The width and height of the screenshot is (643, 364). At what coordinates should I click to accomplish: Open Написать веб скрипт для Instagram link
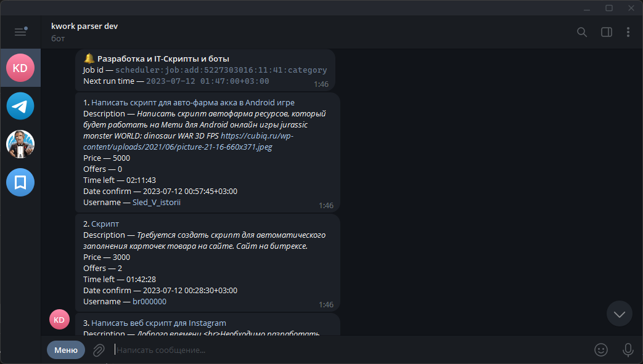tap(158, 323)
